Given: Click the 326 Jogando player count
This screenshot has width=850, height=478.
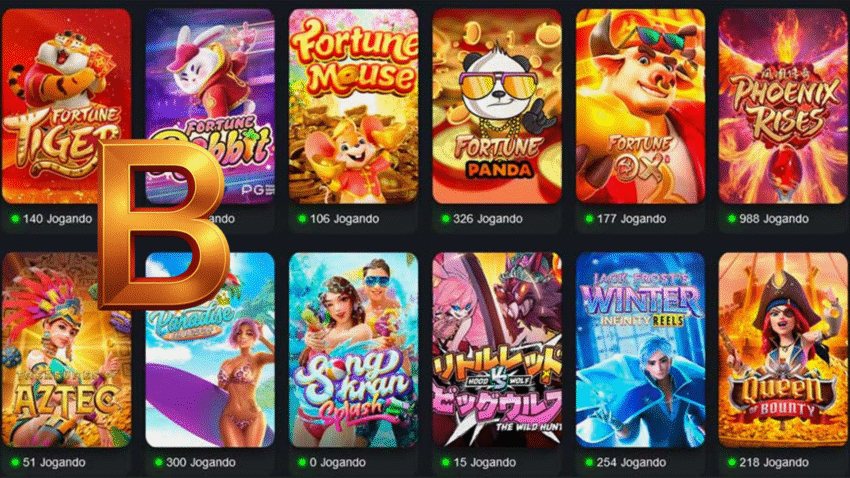Looking at the screenshot, I should coord(487,219).
